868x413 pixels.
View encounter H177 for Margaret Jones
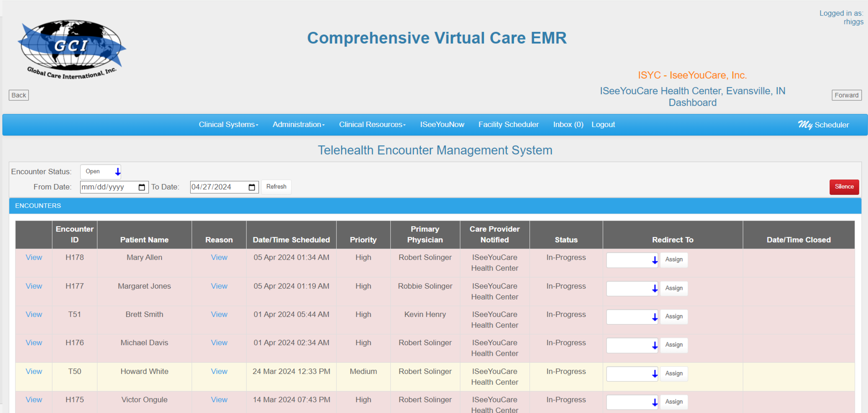pos(34,286)
